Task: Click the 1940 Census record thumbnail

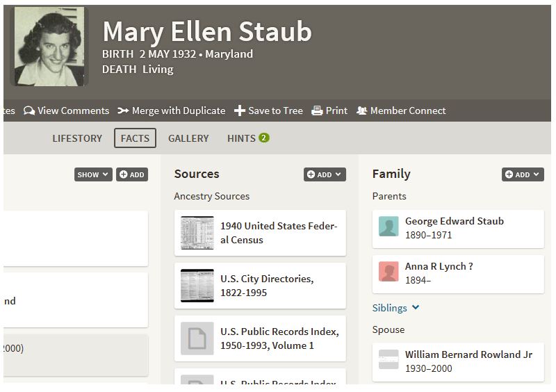Action: click(x=197, y=233)
